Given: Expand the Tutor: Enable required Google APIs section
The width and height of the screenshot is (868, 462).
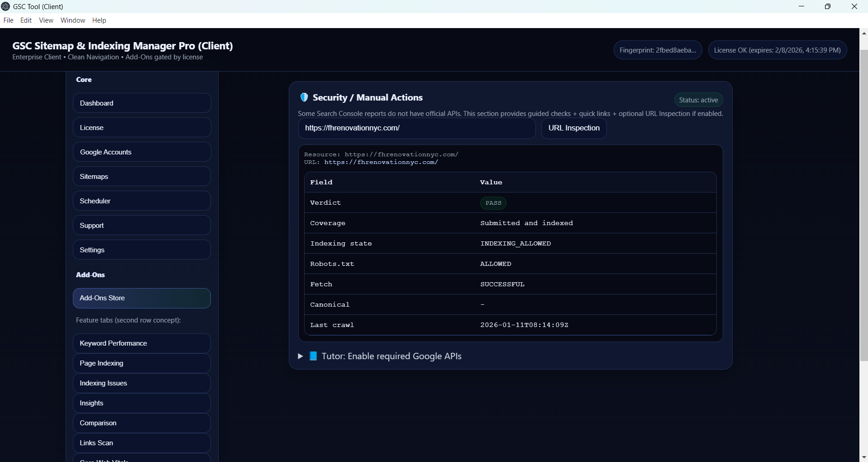Looking at the screenshot, I should (x=300, y=356).
